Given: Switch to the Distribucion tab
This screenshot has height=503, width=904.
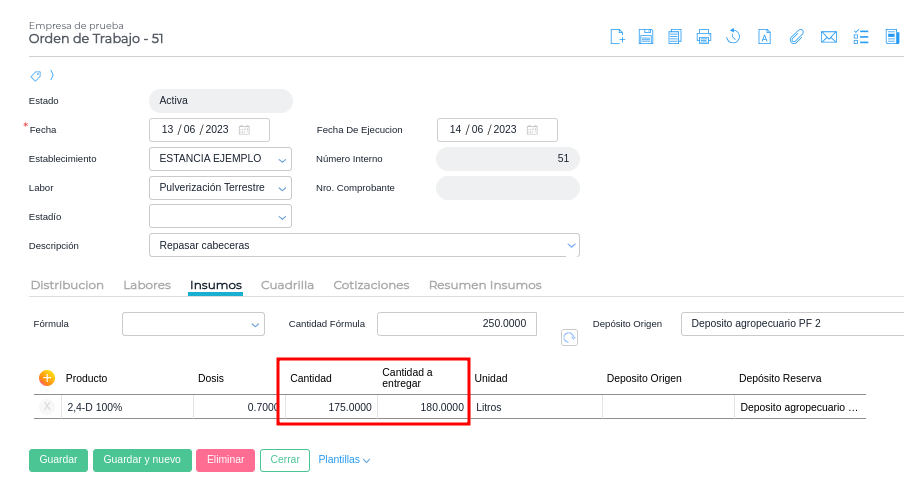Looking at the screenshot, I should 67,285.
